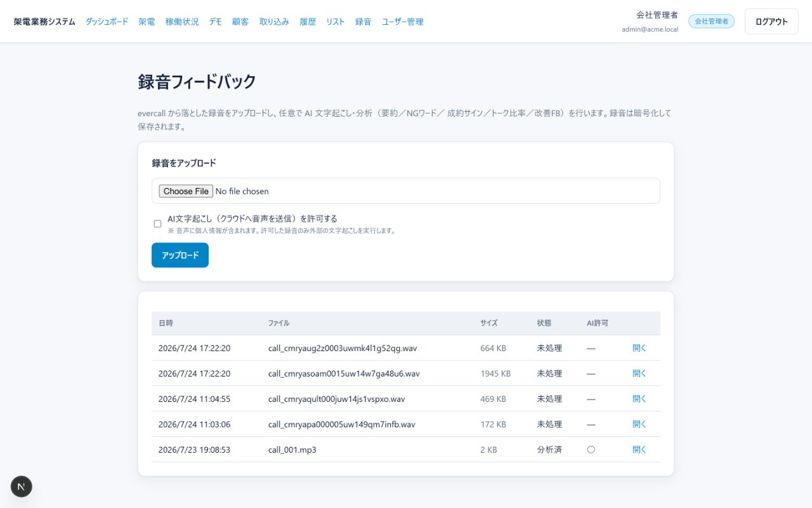Switch to the 履歴 page
812x508 pixels.
pyautogui.click(x=308, y=22)
